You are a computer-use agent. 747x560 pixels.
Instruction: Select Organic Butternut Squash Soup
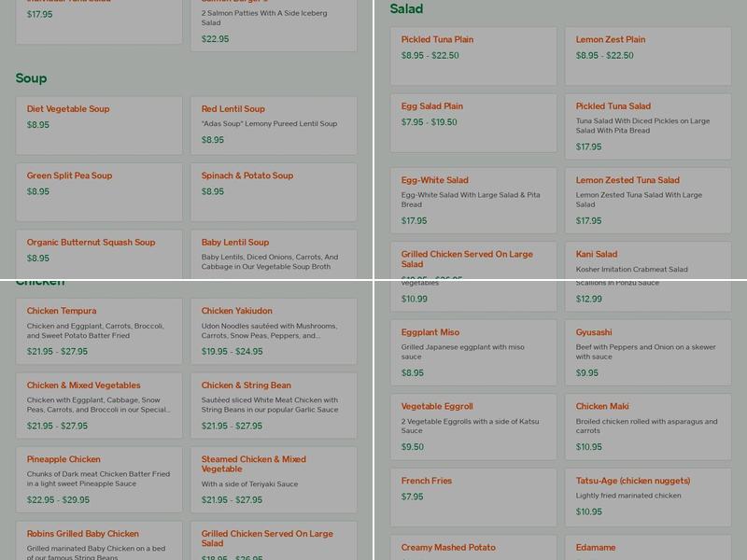pos(99,252)
